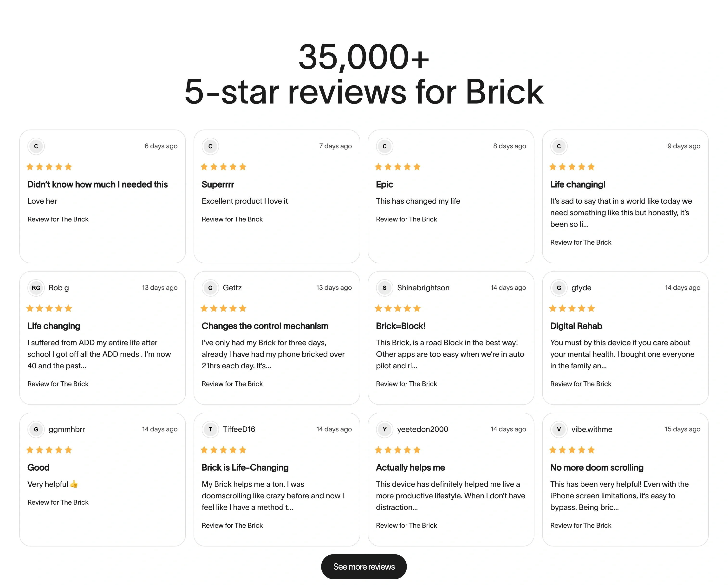Open yeetedon2000's avatar icon
Image resolution: width=728 pixels, height=585 pixels.
click(x=384, y=429)
